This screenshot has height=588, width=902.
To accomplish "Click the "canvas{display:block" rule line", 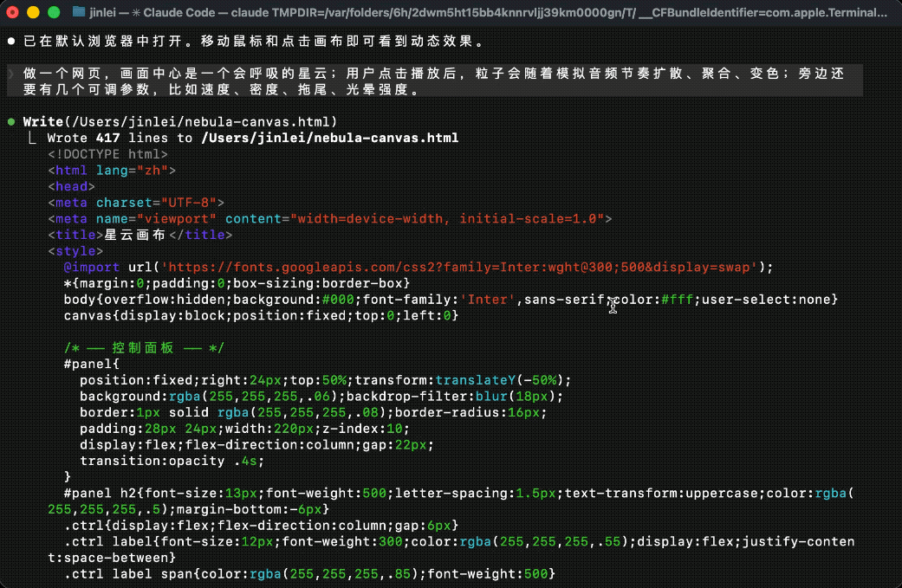I will (x=261, y=315).
